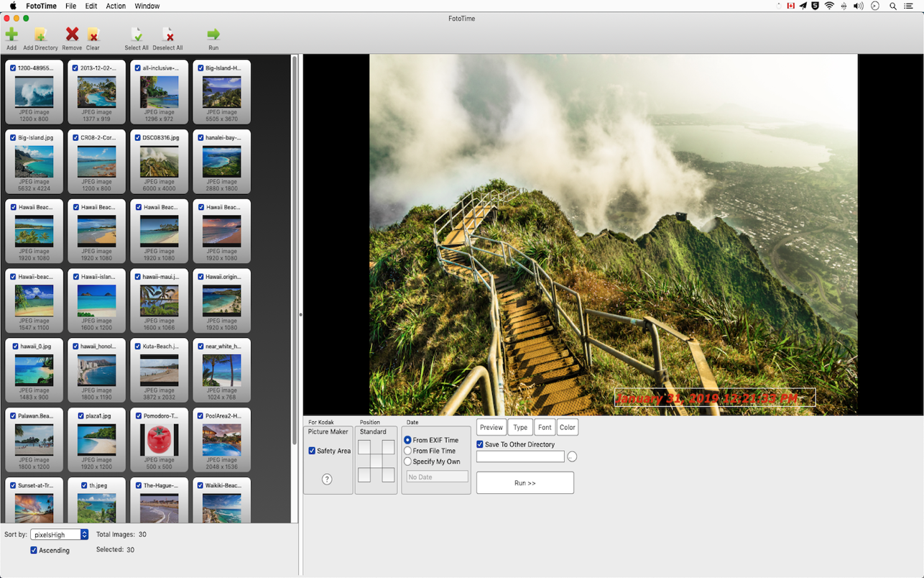Open the Edit menu
Screen dimensions: 924x578
(x=91, y=6)
